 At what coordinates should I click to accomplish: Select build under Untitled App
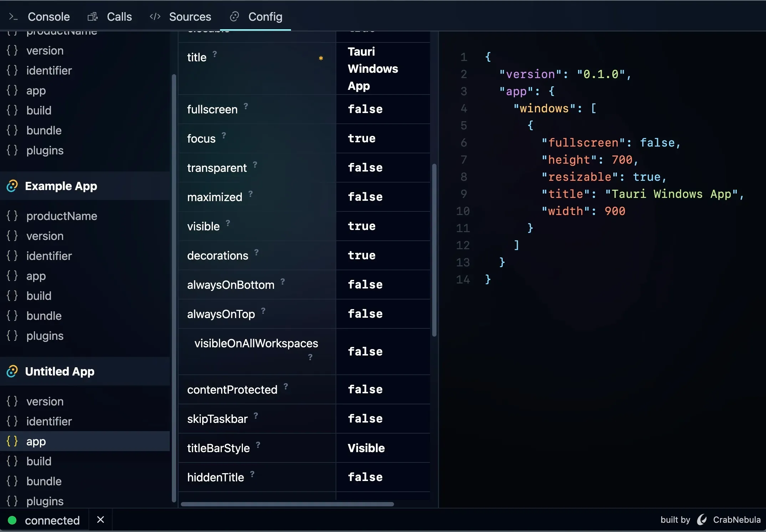[85, 461]
